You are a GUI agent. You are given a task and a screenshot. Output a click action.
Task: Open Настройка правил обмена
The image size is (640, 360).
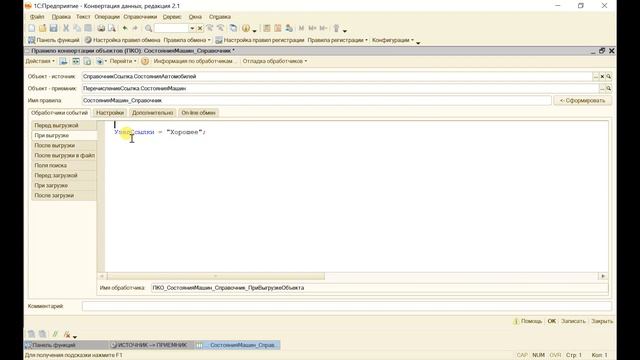pos(122,40)
